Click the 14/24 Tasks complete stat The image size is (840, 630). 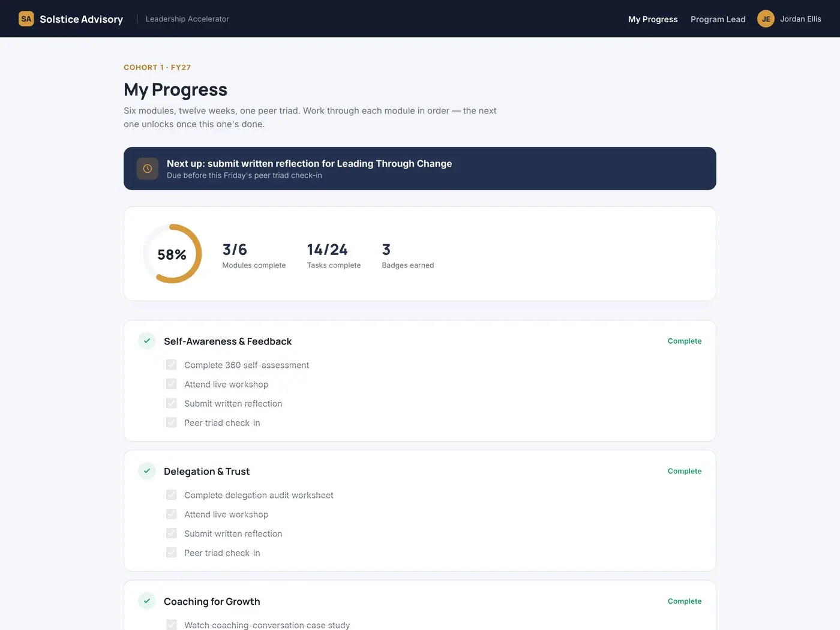point(334,256)
